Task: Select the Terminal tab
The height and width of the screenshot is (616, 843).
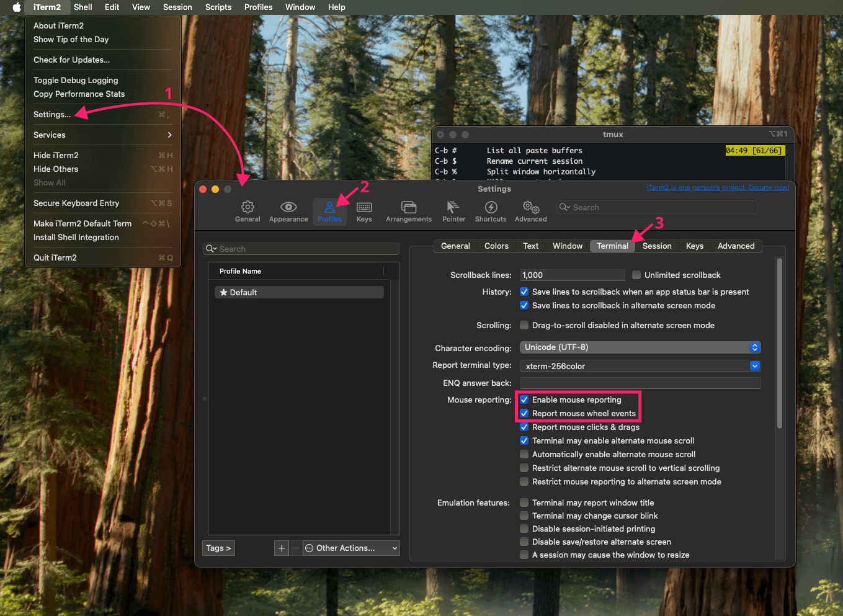Action: [612, 246]
